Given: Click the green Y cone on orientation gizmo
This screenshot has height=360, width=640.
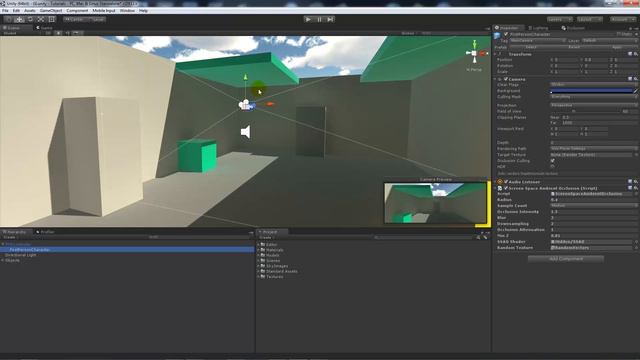Looking at the screenshot, I should click(x=474, y=43).
